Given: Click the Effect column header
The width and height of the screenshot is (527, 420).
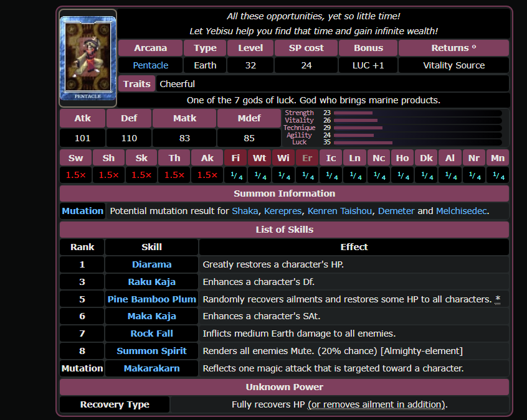Looking at the screenshot, I should click(354, 247).
